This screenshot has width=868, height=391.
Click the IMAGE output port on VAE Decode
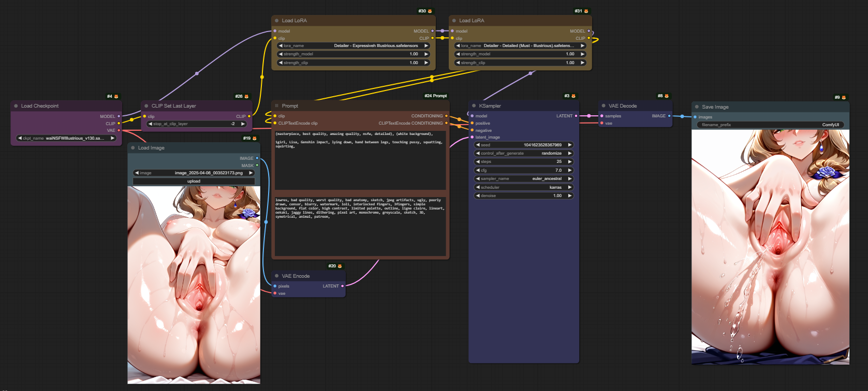point(669,116)
